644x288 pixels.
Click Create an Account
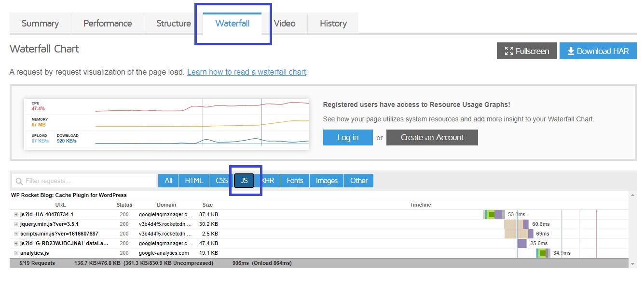click(432, 137)
